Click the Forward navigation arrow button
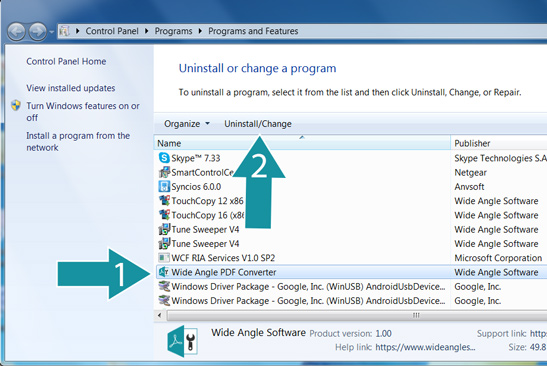 pos(37,32)
